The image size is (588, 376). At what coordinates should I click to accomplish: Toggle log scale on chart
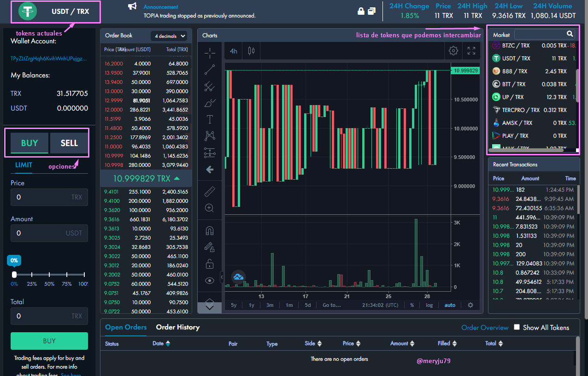click(x=429, y=305)
